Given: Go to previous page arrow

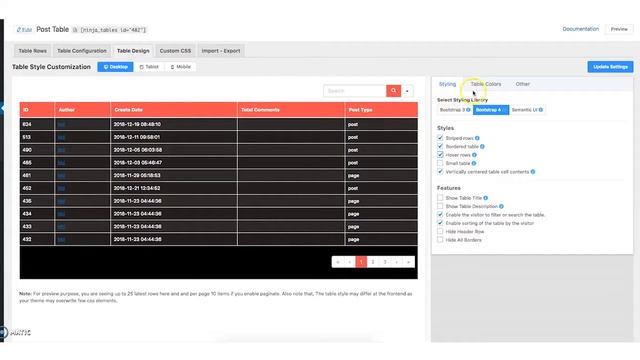Looking at the screenshot, I should pyautogui.click(x=349, y=262).
